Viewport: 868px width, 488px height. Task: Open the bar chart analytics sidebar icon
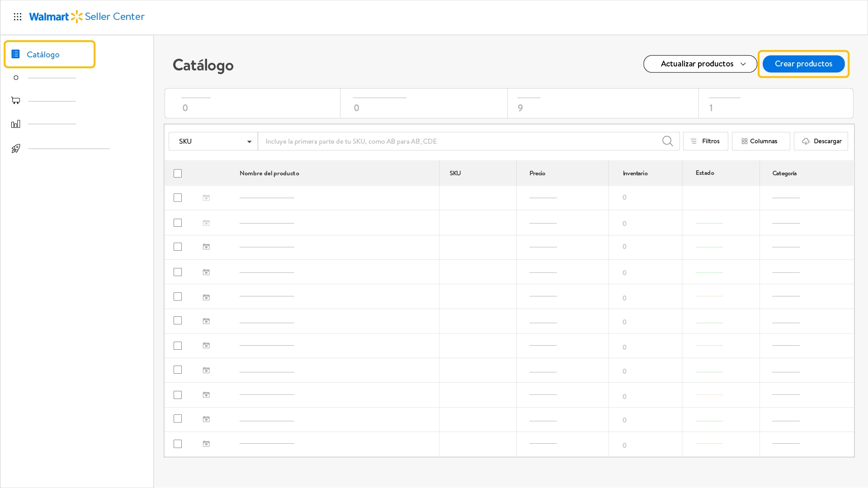(x=16, y=124)
